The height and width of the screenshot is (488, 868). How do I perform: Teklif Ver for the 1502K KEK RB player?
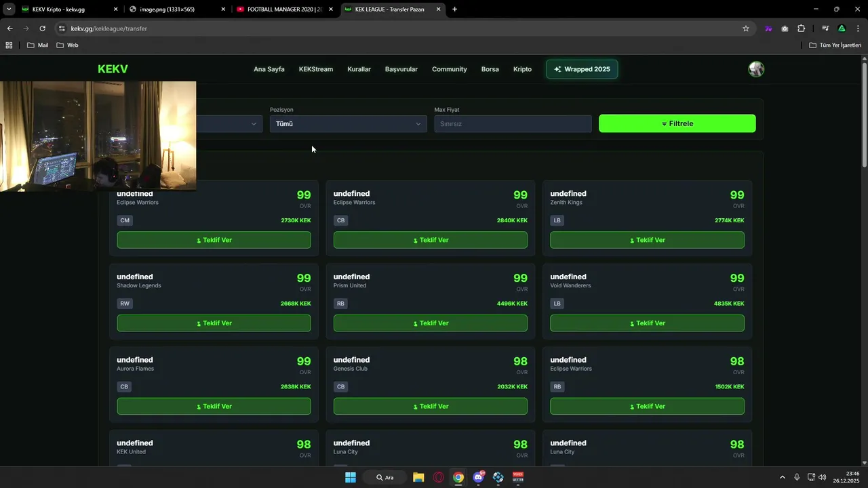click(x=647, y=406)
